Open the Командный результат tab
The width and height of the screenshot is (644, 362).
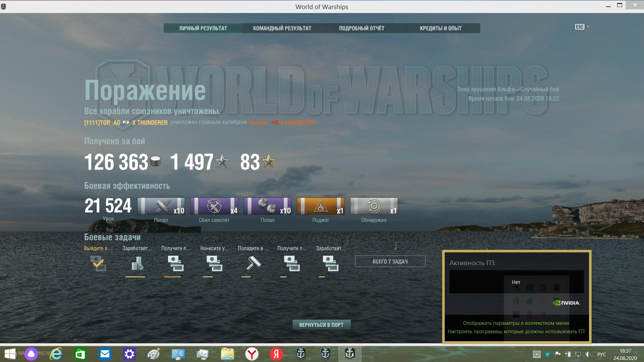(x=282, y=28)
